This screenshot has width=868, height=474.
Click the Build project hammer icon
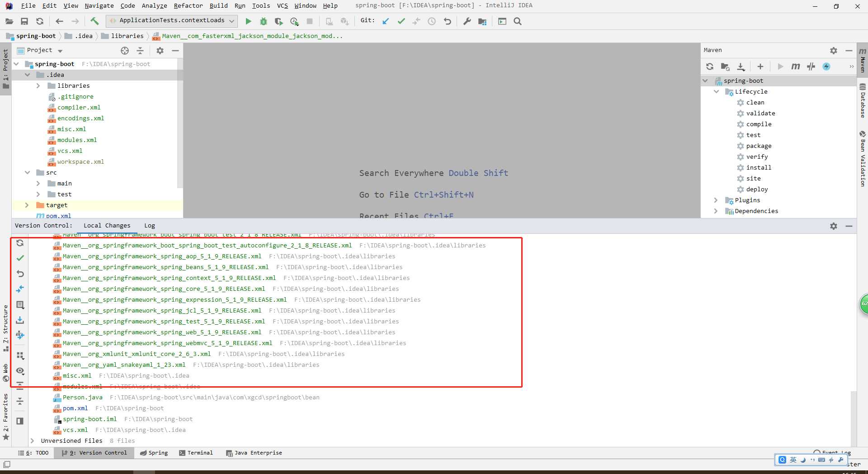pos(94,21)
